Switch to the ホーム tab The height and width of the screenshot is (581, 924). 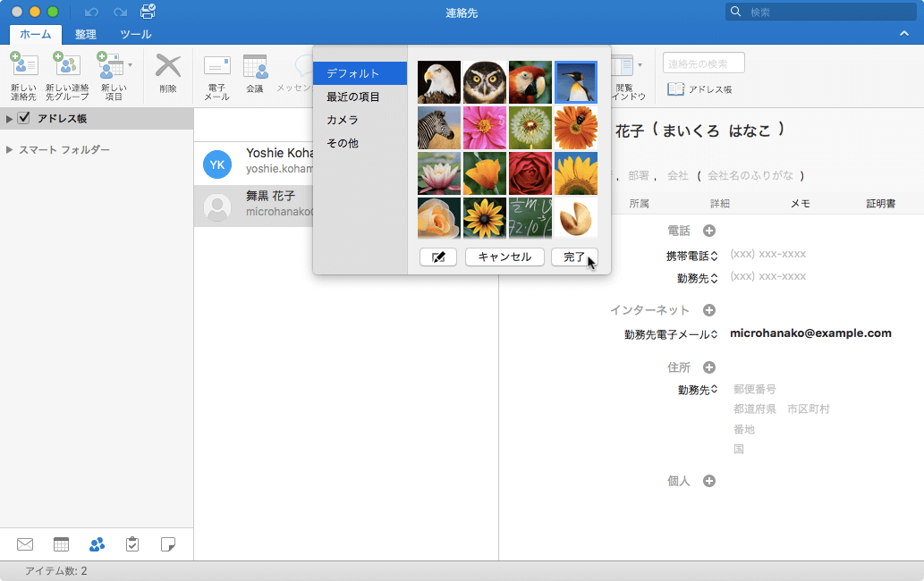[36, 34]
